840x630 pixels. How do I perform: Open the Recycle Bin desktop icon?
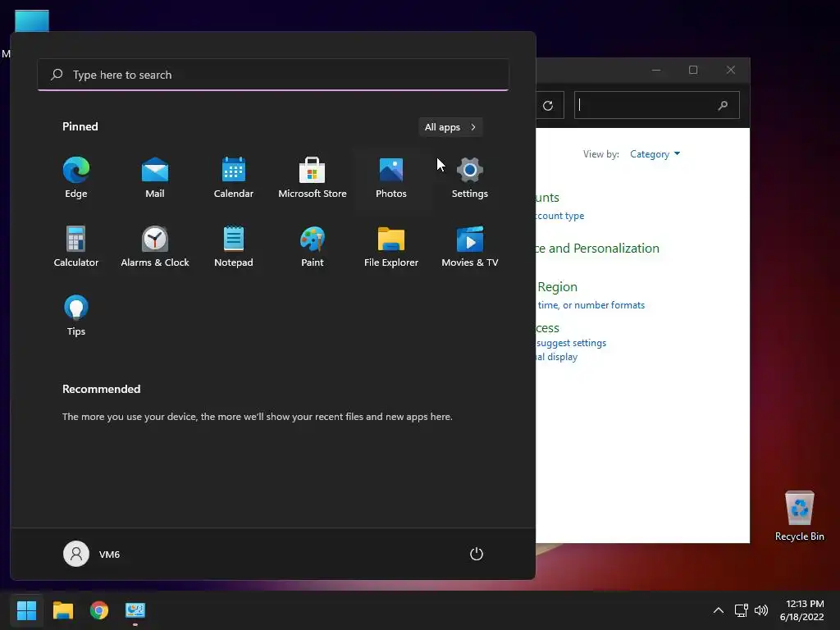coord(799,516)
